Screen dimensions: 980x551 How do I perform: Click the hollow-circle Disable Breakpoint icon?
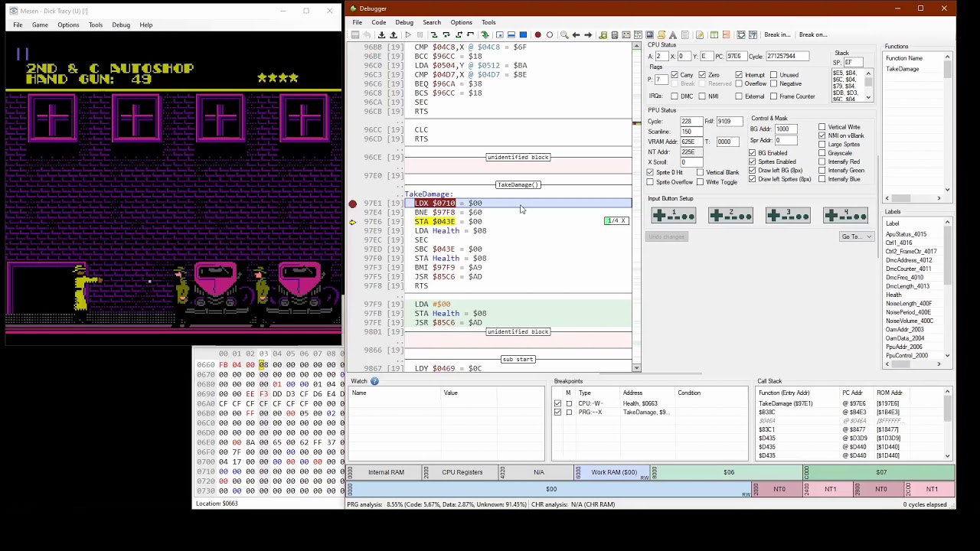point(550,34)
